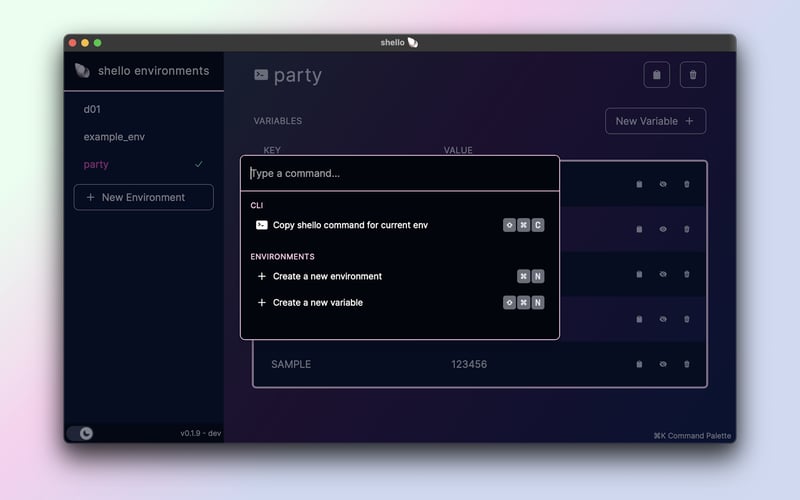Viewport: 800px width, 500px height.
Task: Toggle eye icon in fourth variable row
Action: 663,319
